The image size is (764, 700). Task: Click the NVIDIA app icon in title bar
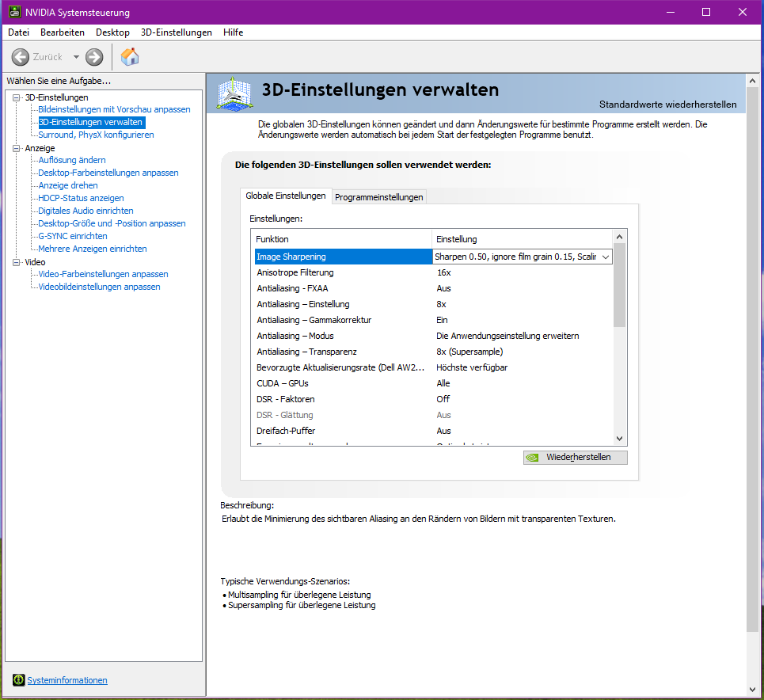14,12
